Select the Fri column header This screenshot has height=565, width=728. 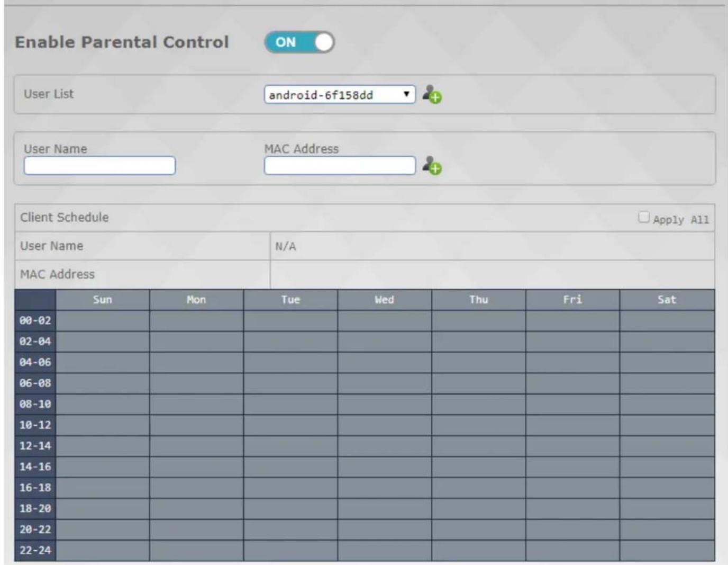pyautogui.click(x=572, y=300)
